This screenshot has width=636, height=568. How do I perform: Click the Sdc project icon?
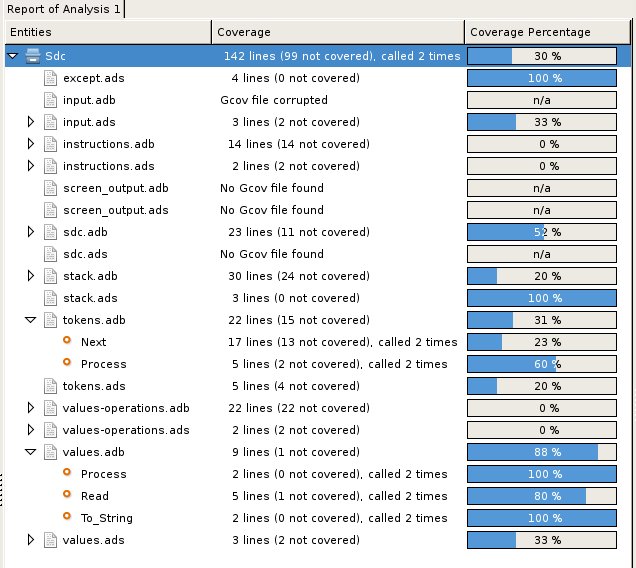(x=33, y=56)
